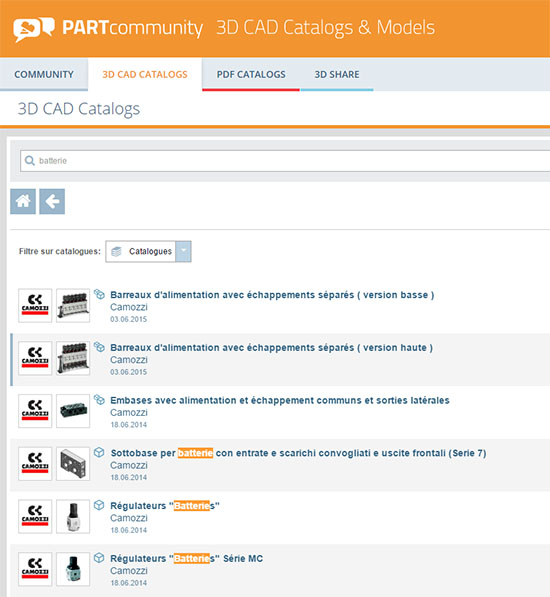Open the Catalogues filter dropdown arrow

(x=183, y=251)
